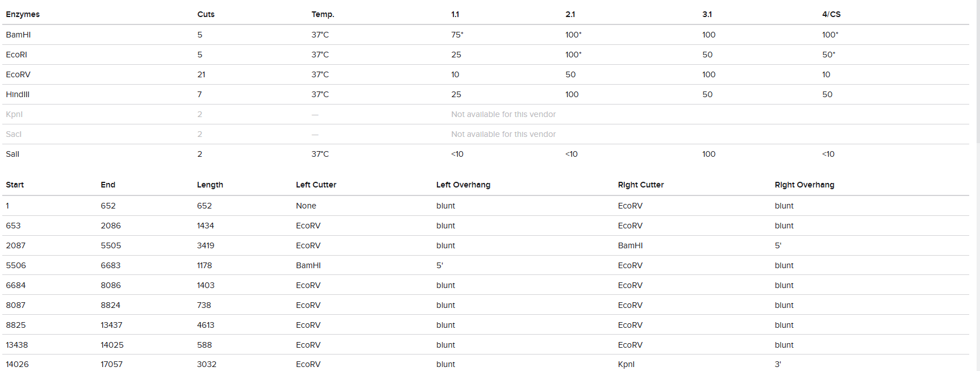Select the BamHI enzyme row name
The image size is (980, 371).
click(x=18, y=35)
